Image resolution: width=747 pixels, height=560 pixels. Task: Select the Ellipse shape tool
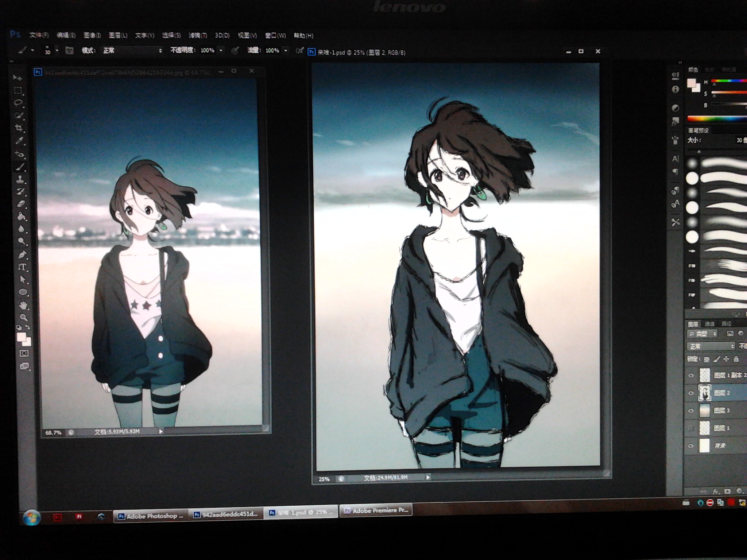[23, 292]
